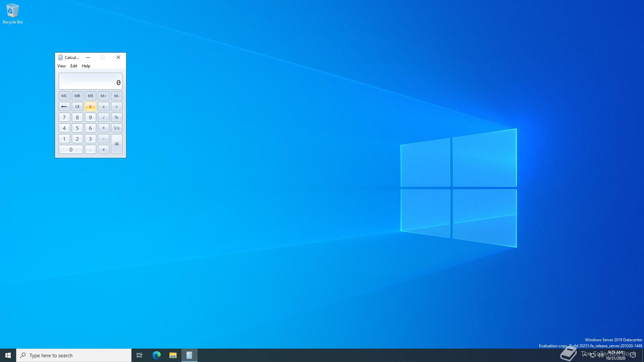644x362 pixels.
Task: Open Microsoft Edge from the taskbar
Action: point(157,355)
